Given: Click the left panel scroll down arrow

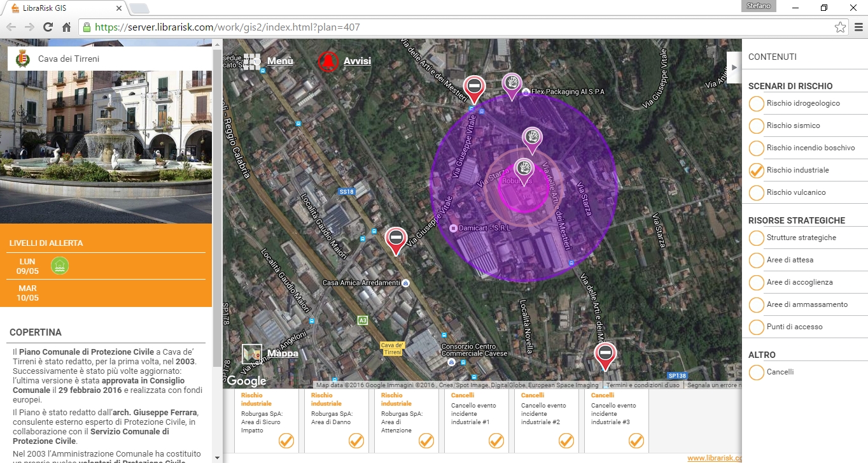Looking at the screenshot, I should [218, 457].
